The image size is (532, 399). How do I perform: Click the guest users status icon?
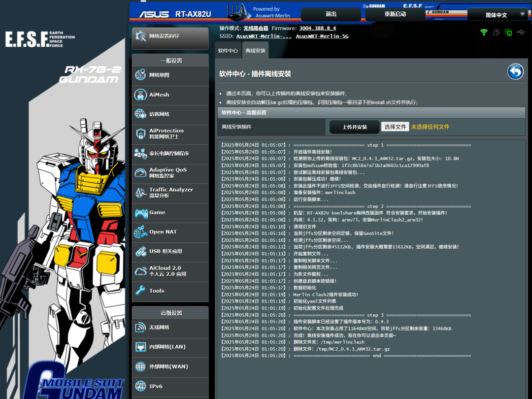(x=496, y=32)
